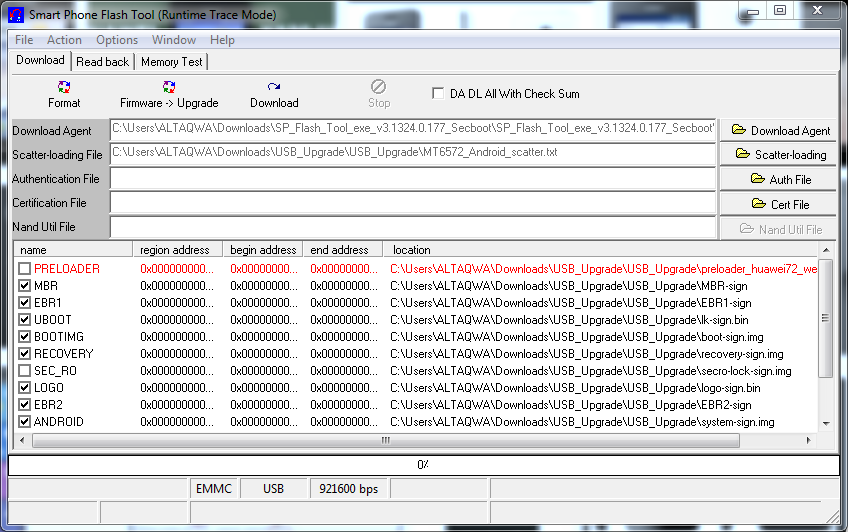Open the Action menu
The image size is (848, 532).
(64, 40)
